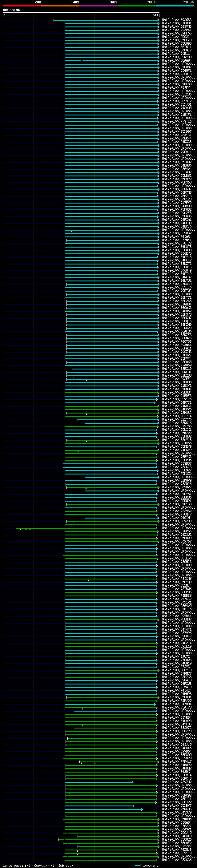
Task: Click the white query sequence bar
Action: [x=81, y=12]
